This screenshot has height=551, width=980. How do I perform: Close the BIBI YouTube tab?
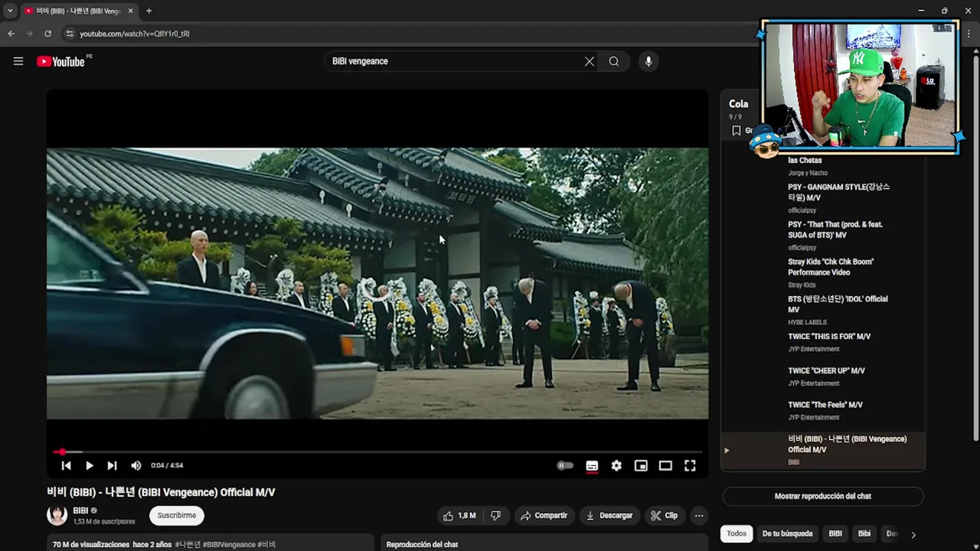coord(131,11)
